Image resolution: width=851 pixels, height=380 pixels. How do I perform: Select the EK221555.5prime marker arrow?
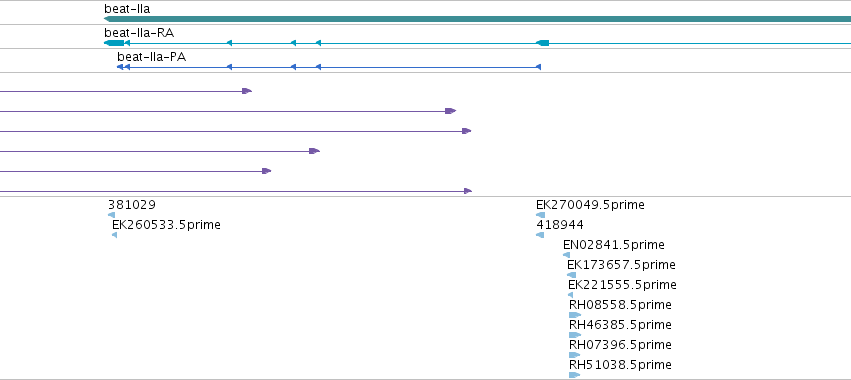pos(570,295)
